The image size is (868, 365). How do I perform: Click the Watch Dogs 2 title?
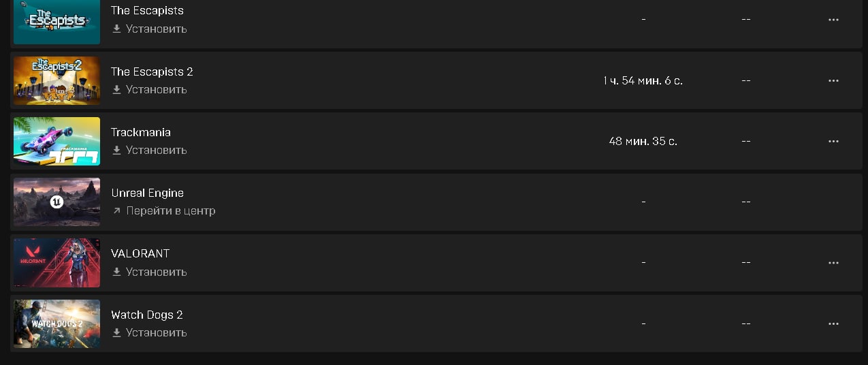147,315
